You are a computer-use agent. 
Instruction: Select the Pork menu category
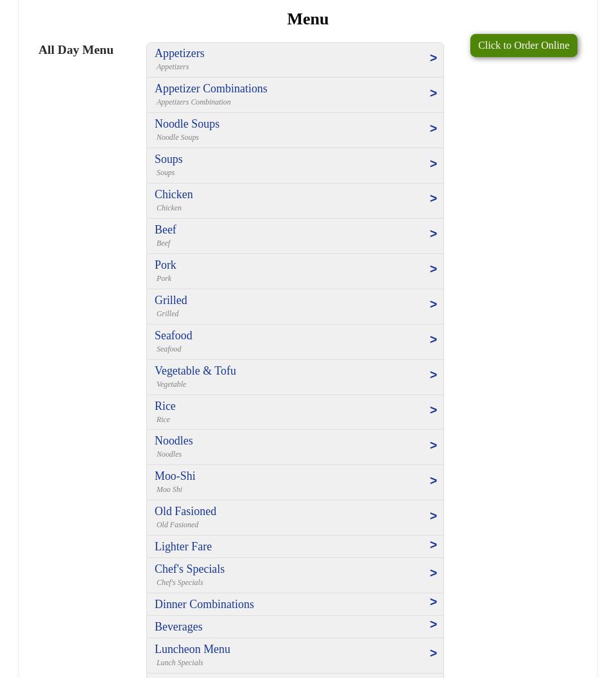pyautogui.click(x=165, y=265)
